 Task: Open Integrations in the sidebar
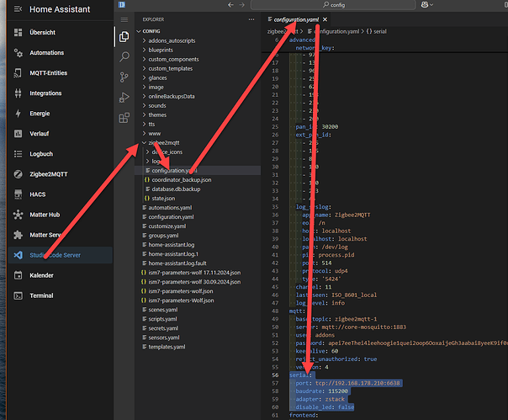tap(60, 93)
